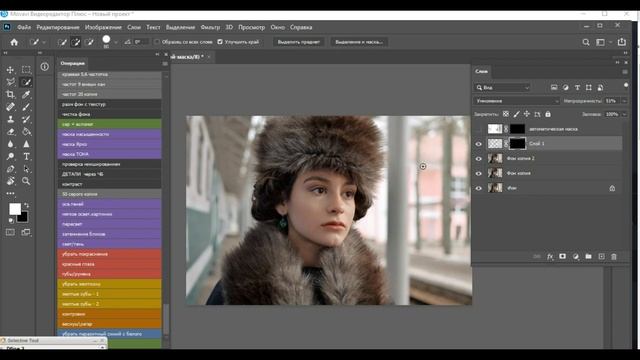Open the brush picker dropdown arrow
640x360 pixels.
[x=116, y=42]
